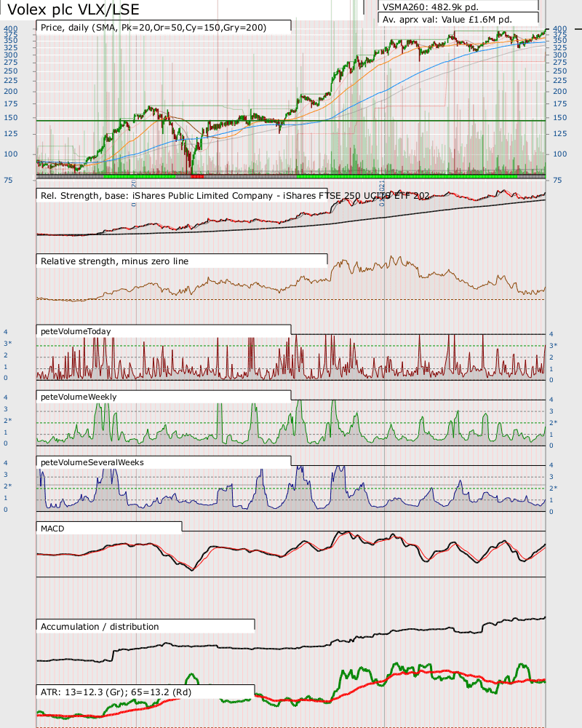The width and height of the screenshot is (582, 728).
Task: Click the peteVolumeSeveralWeeks panel header
Action: point(164,462)
